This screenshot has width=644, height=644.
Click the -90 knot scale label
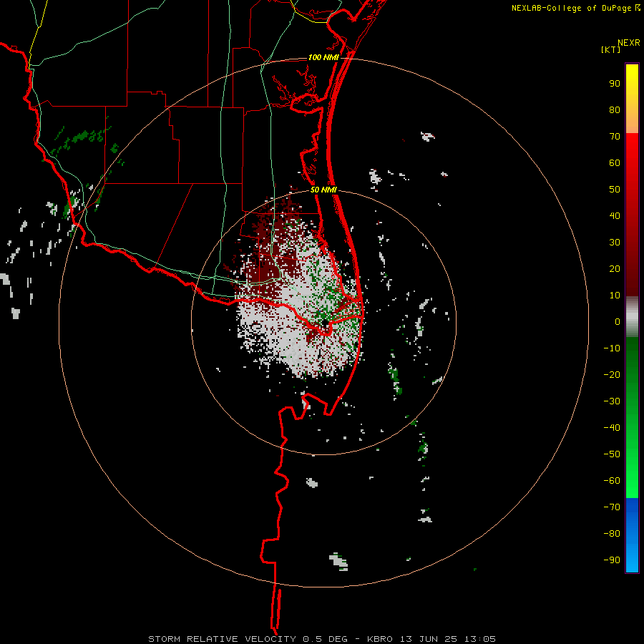coord(612,560)
